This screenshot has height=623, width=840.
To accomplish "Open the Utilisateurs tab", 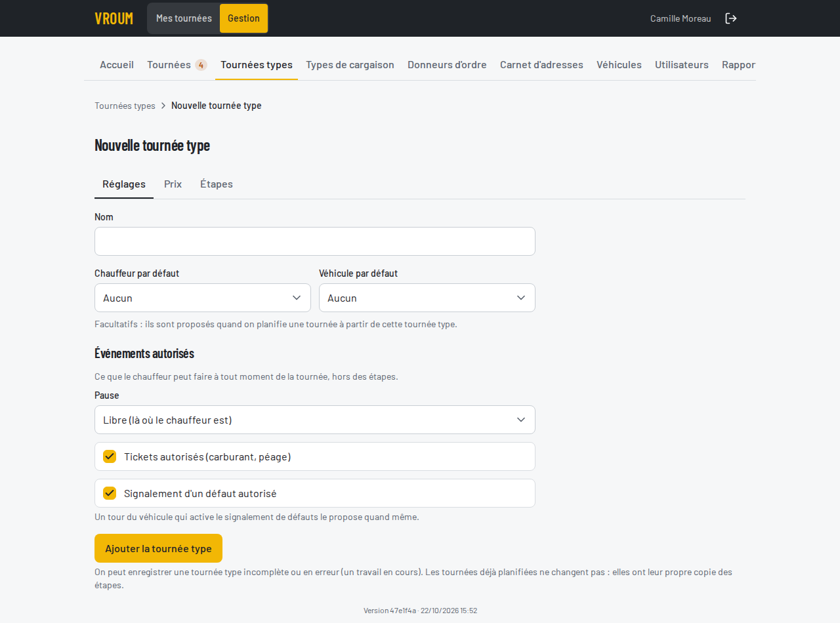I will [682, 65].
